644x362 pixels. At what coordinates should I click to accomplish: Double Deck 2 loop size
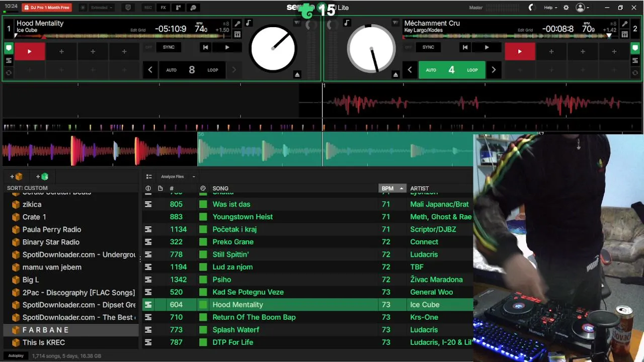point(494,70)
